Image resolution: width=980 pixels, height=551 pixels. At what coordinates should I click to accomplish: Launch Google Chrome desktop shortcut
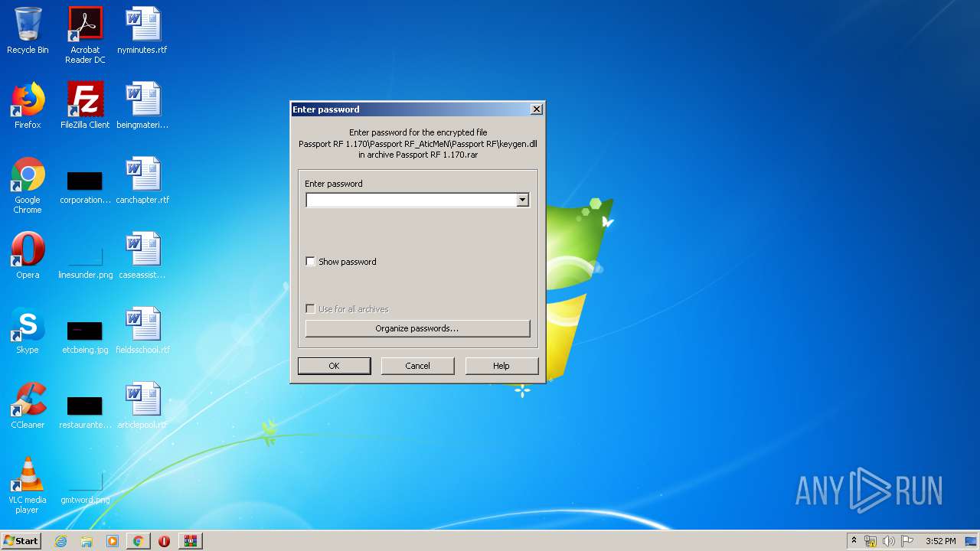coord(28,186)
